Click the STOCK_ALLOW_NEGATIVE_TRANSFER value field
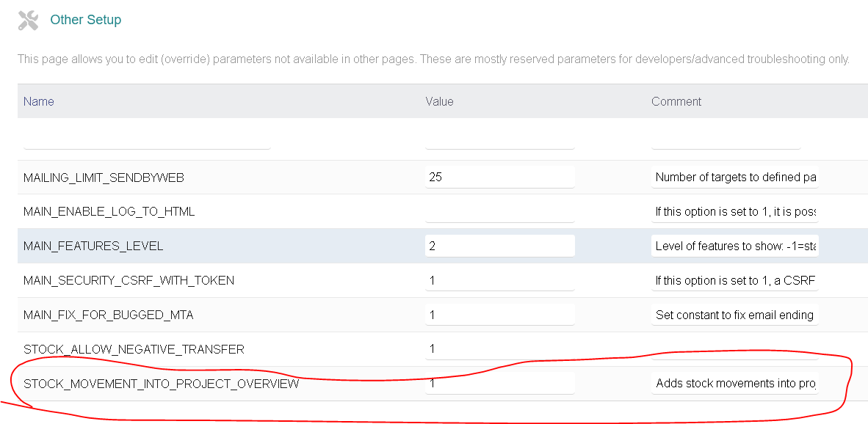The height and width of the screenshot is (424, 868). (x=500, y=349)
